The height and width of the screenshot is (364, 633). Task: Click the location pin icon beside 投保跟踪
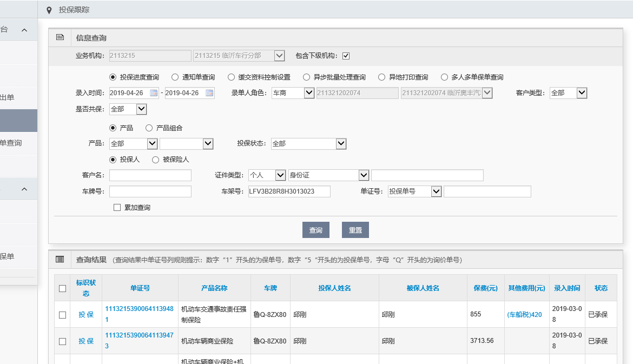(50, 10)
